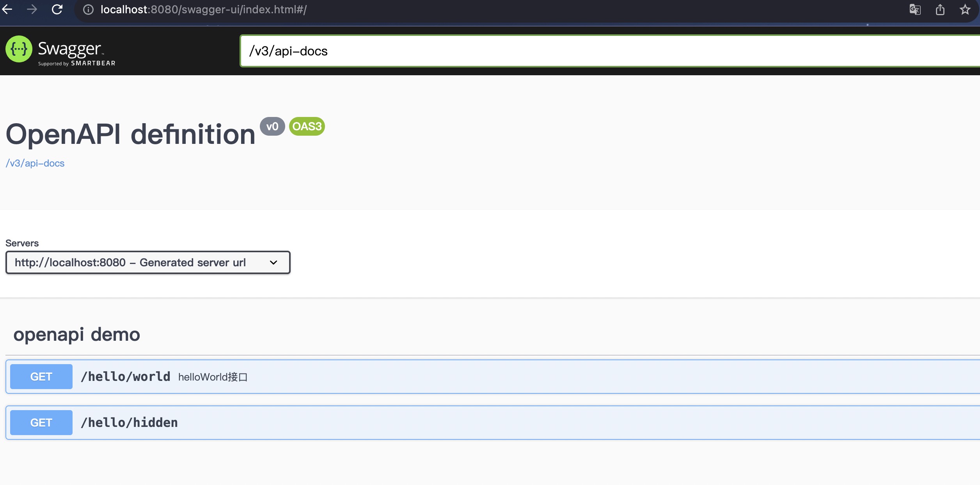Click the browser share icon
Screen dimensions: 980x485
(x=939, y=9)
